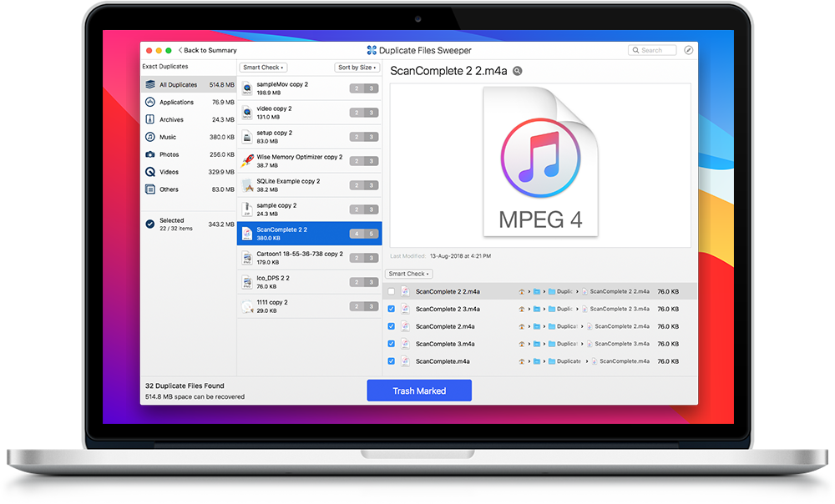
Task: Select the sampleMov copy 2 row
Action: click(x=310, y=88)
